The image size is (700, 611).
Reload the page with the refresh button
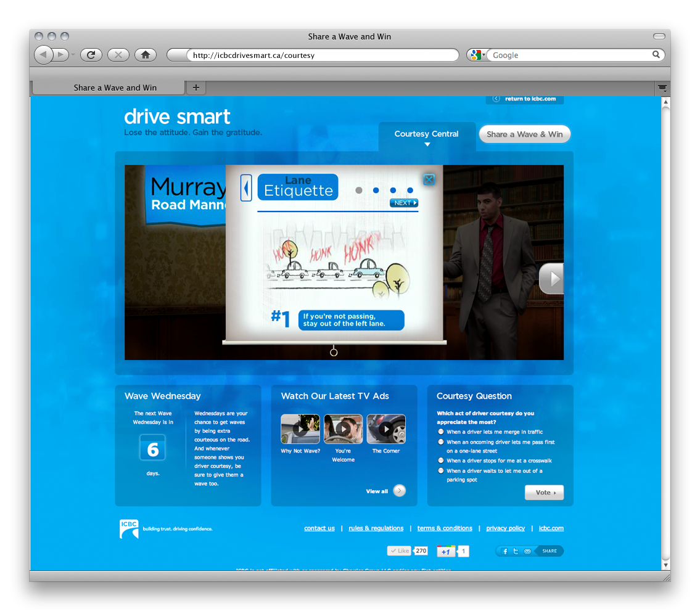91,55
